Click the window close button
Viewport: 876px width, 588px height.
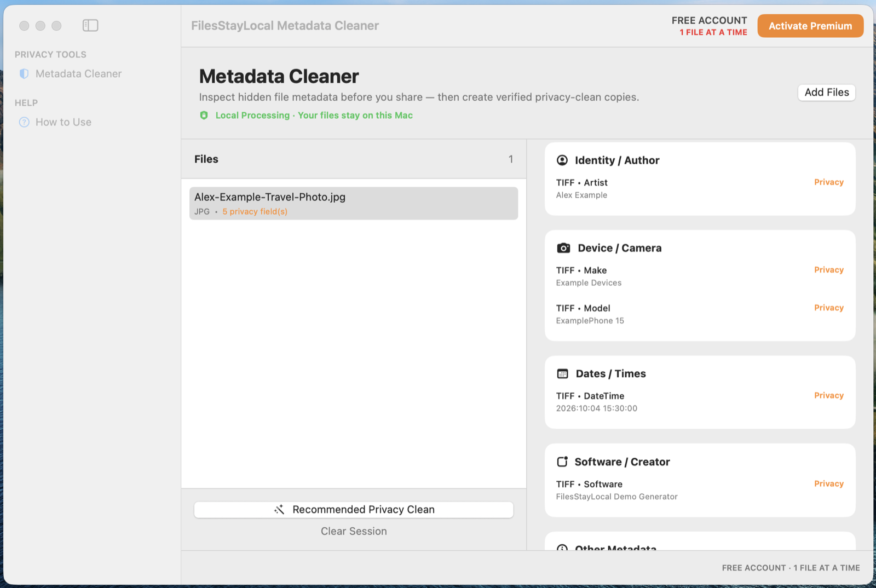pyautogui.click(x=24, y=26)
